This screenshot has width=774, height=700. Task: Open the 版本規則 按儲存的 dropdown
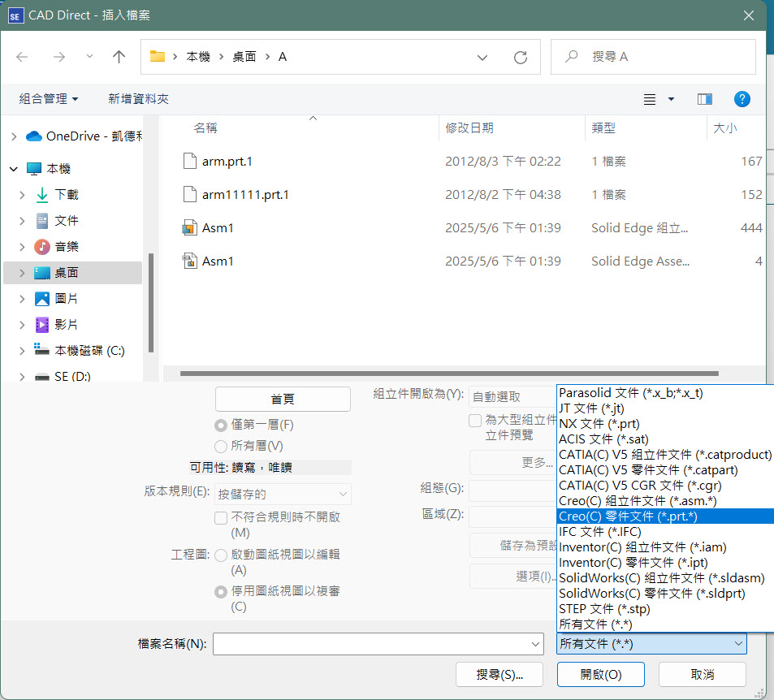coord(283,495)
